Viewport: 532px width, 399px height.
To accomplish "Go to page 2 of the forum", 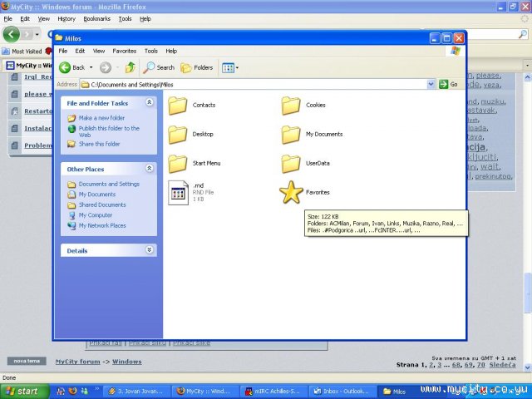I will click(431, 365).
